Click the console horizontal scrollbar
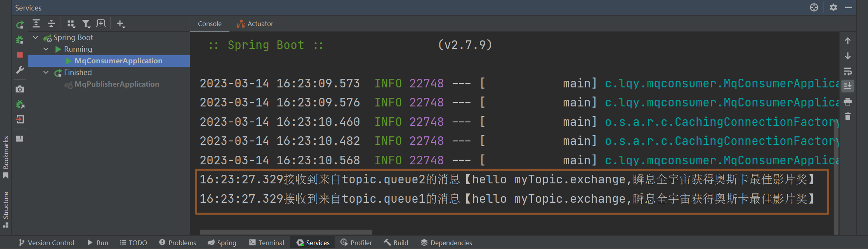This screenshot has width=868, height=249. [x=286, y=232]
